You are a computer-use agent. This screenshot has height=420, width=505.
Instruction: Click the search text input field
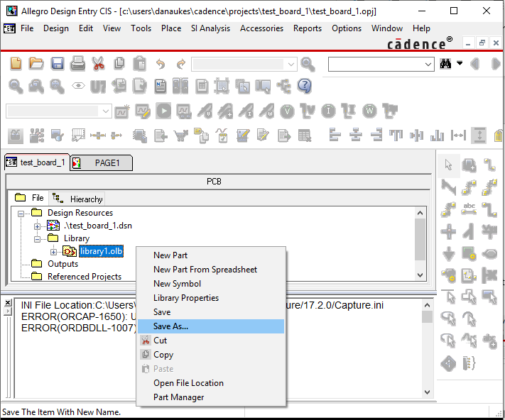coord(376,64)
